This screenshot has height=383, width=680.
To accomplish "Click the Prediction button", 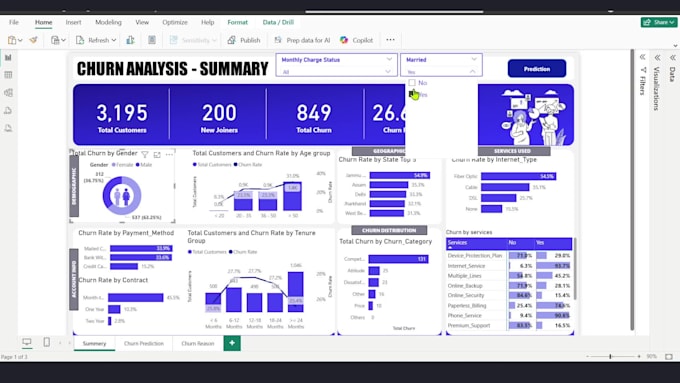I will click(537, 69).
